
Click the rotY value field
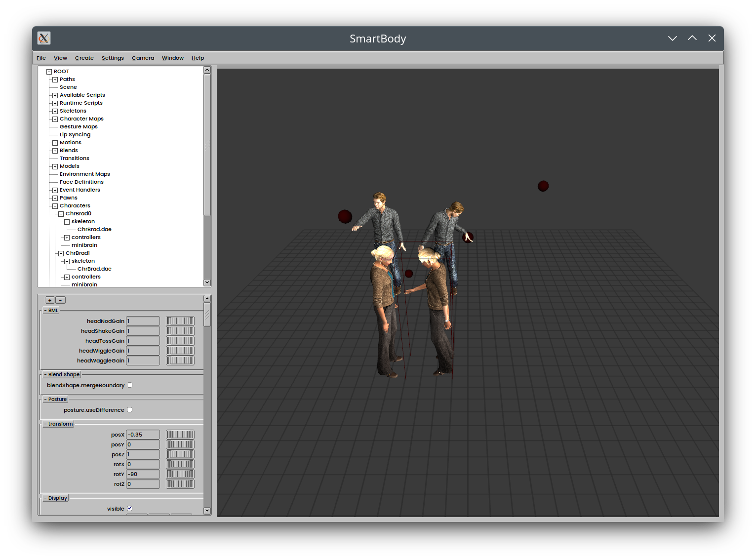[x=143, y=474]
